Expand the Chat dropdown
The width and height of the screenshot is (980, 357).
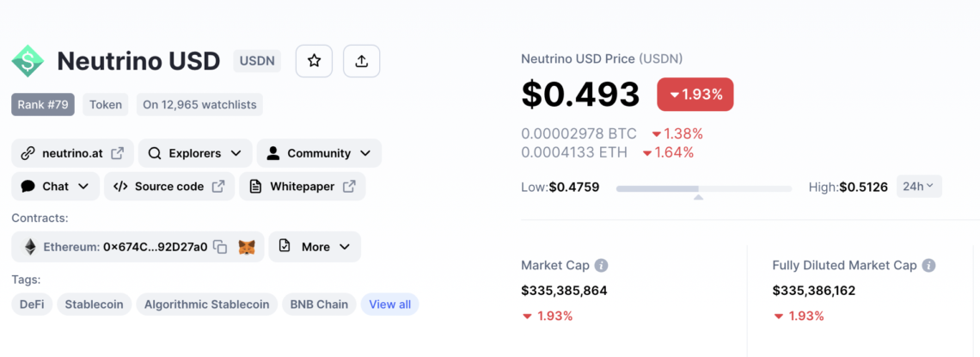[56, 187]
